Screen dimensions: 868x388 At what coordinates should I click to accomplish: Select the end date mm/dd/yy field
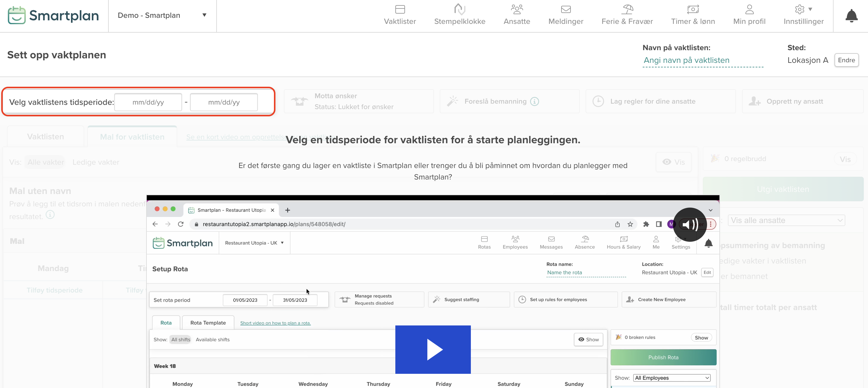[x=224, y=102]
